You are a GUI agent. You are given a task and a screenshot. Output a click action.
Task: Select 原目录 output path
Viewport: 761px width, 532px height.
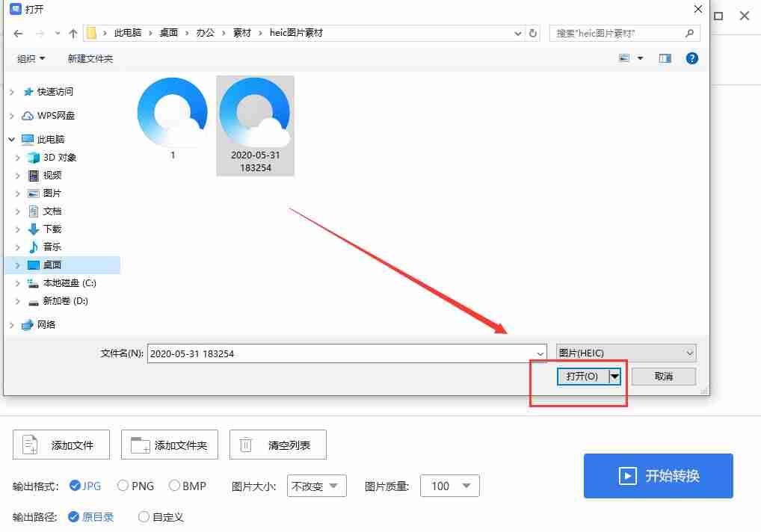click(x=90, y=517)
